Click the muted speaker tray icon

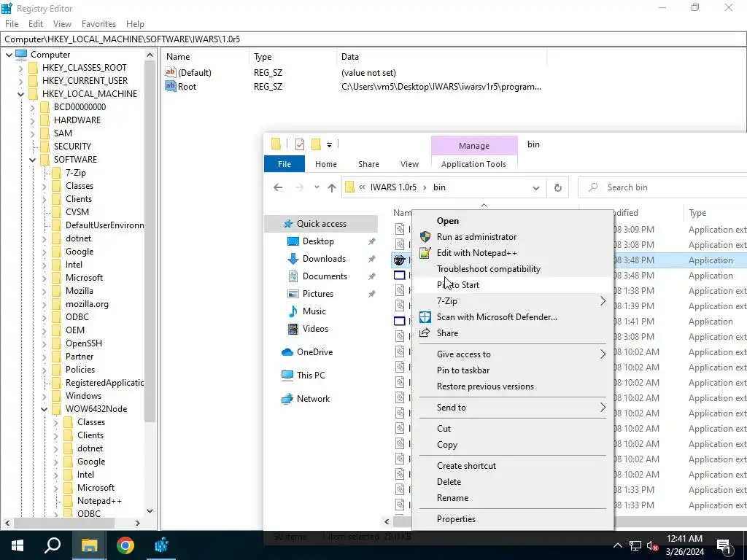click(651, 545)
